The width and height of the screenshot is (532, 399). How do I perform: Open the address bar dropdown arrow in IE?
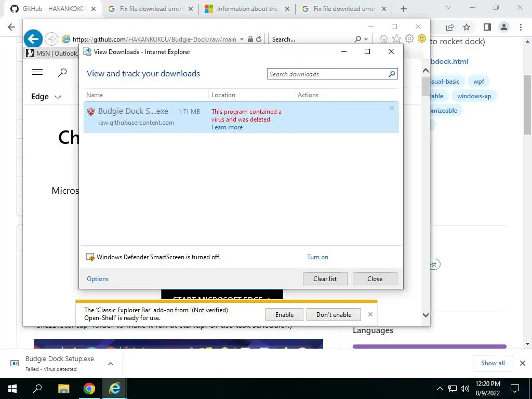click(x=242, y=39)
